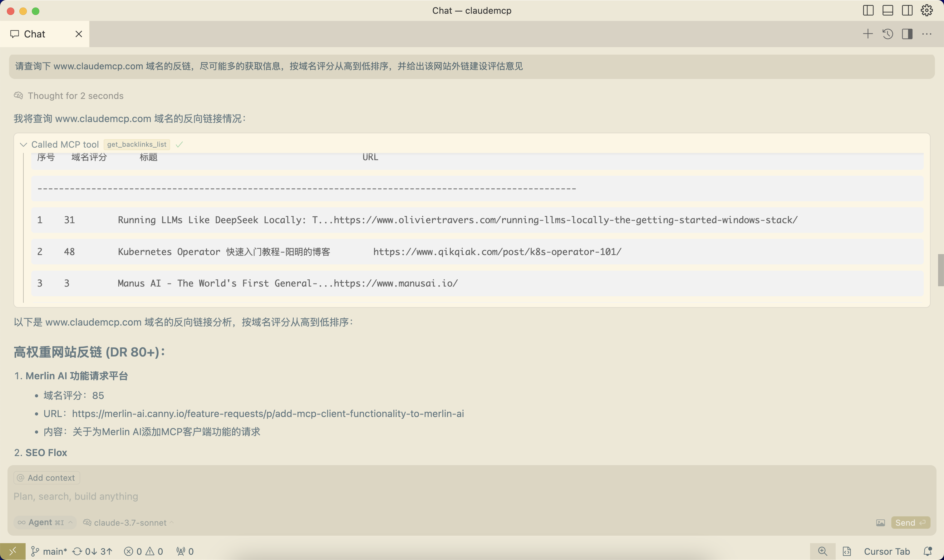Close the Chat tab
The image size is (944, 560).
pyautogui.click(x=78, y=34)
